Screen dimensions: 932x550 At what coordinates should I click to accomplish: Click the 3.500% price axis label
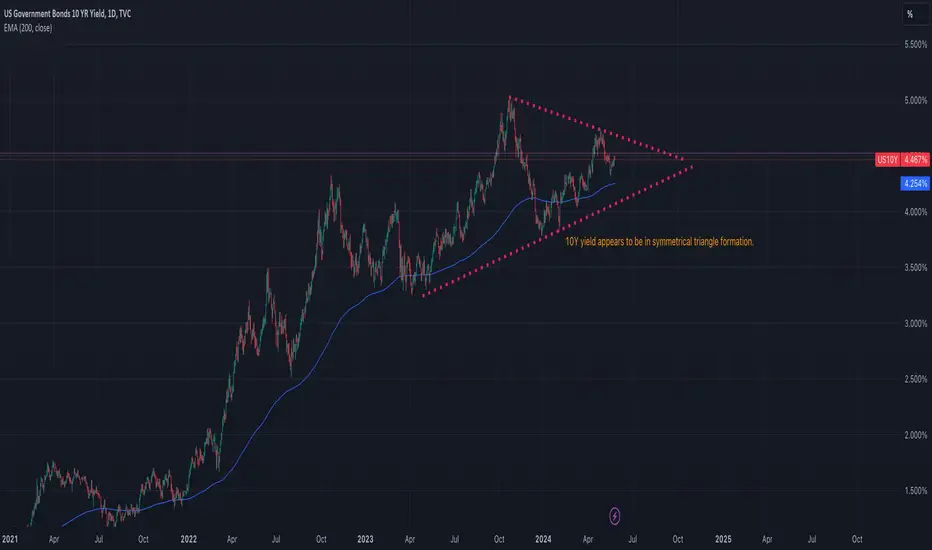pos(915,268)
